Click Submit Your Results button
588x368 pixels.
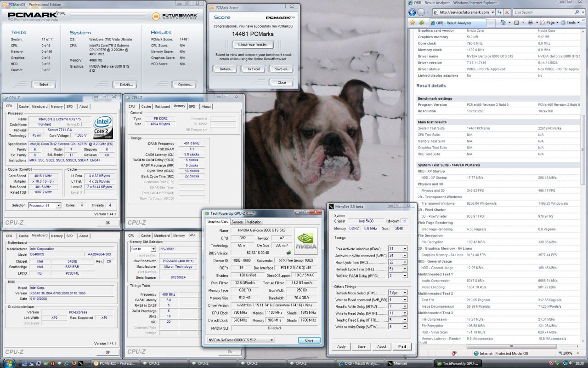coord(253,45)
